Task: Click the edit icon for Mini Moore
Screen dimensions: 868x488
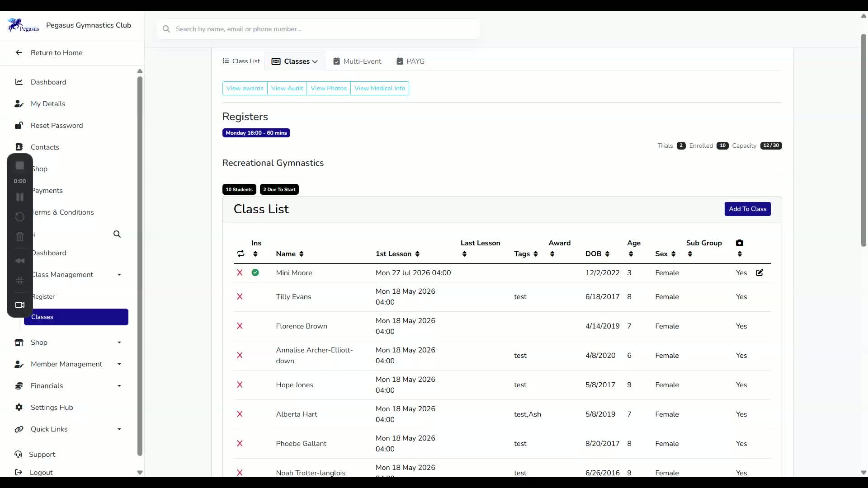Action: pos(759,272)
